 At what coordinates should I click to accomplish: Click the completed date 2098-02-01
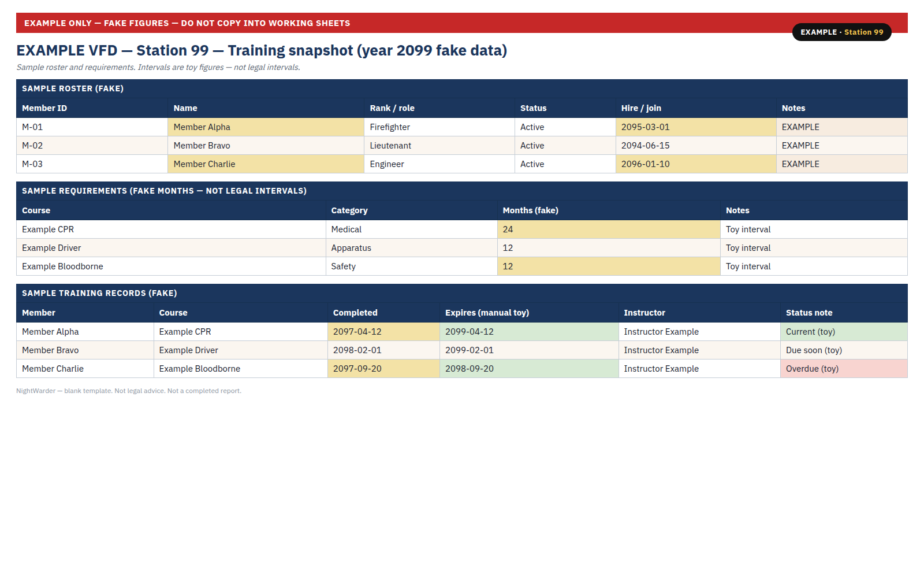(383, 350)
